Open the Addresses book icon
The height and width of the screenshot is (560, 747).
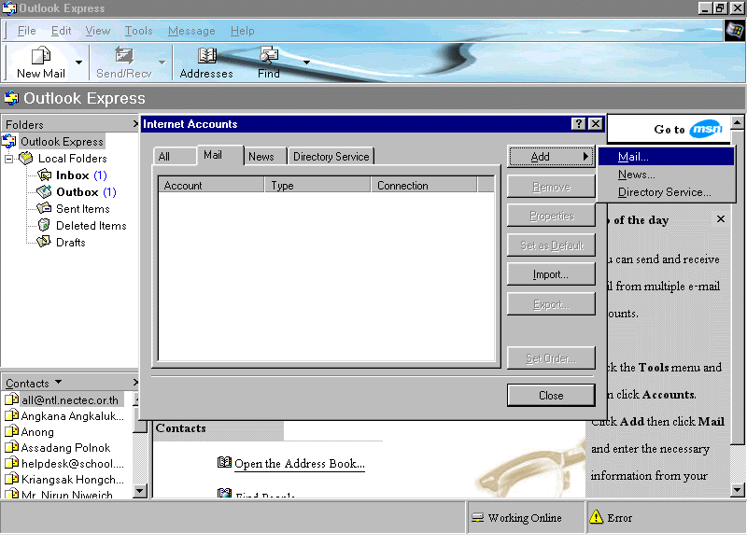pos(206,56)
